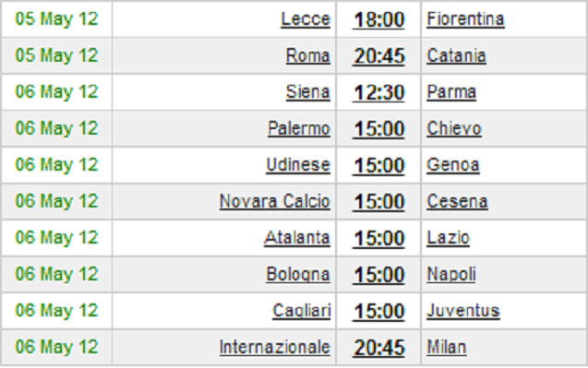The image size is (588, 368).
Task: Select the Catania team link
Action: [456, 55]
